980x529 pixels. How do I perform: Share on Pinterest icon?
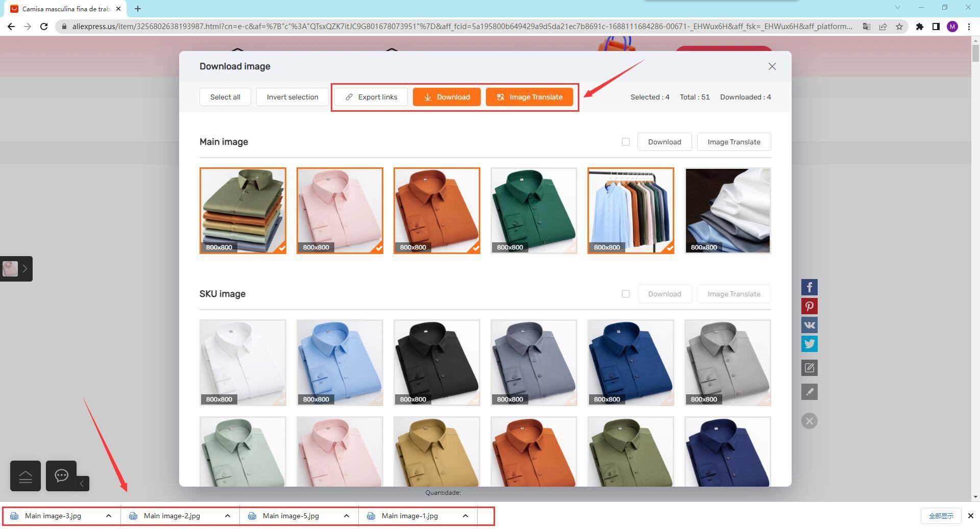[809, 306]
